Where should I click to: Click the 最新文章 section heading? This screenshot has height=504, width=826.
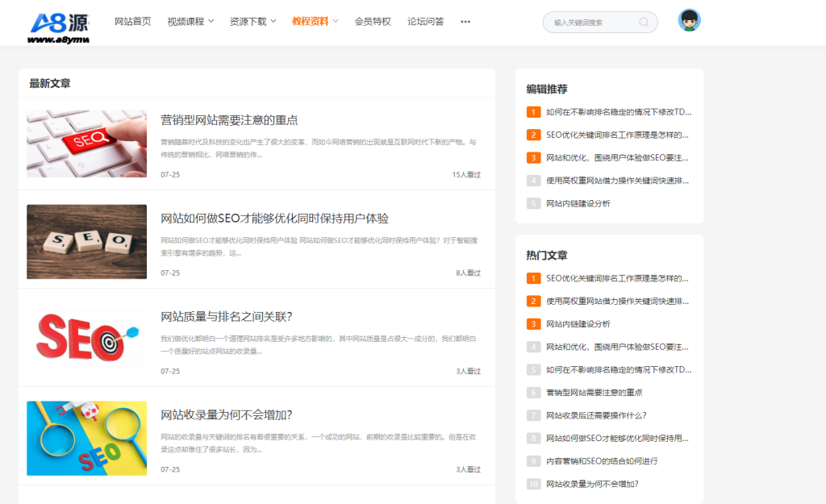click(x=49, y=83)
